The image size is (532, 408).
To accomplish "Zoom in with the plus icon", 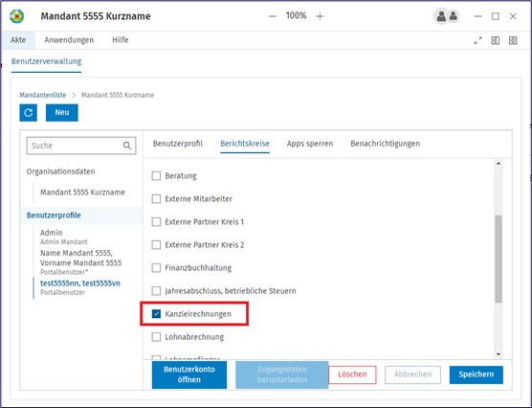I will click(320, 16).
